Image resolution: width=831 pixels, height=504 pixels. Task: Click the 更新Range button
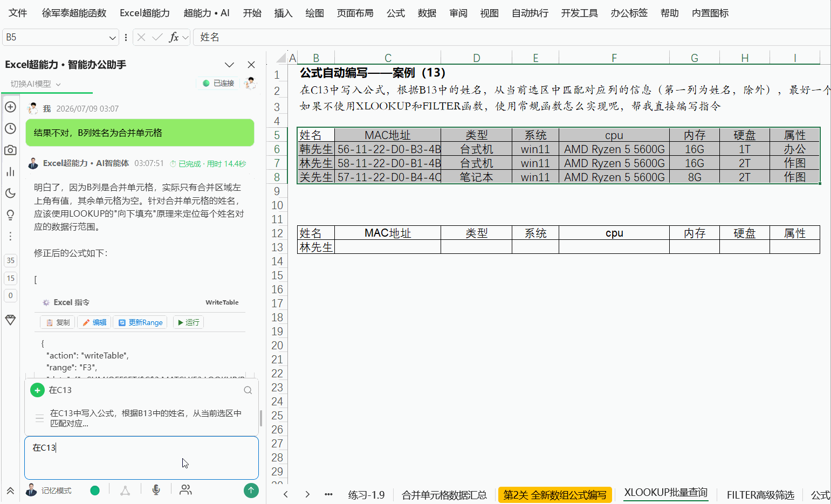140,322
